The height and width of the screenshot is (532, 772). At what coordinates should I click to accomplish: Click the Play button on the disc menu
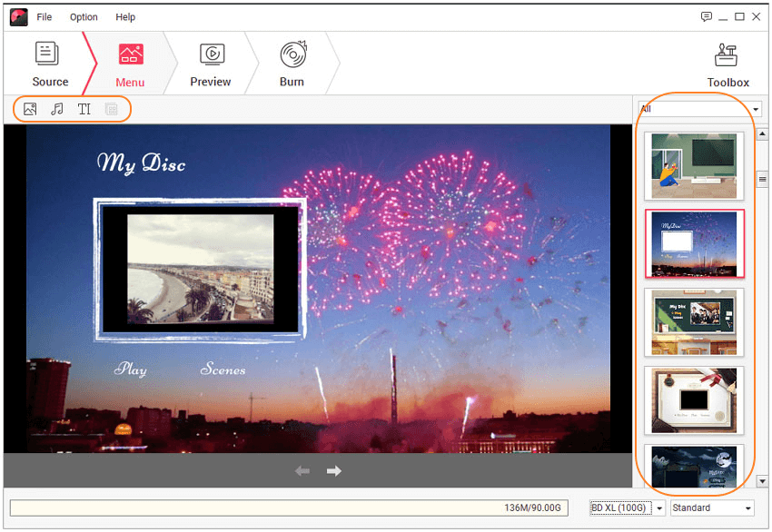(130, 369)
